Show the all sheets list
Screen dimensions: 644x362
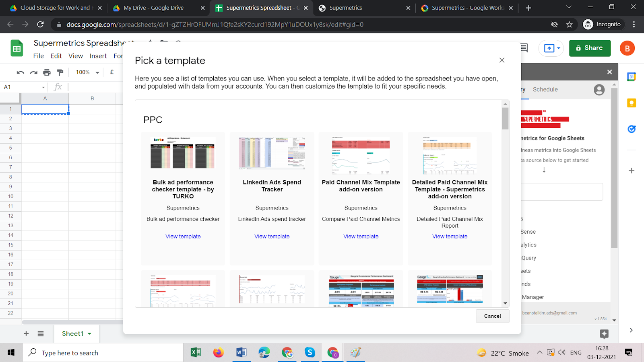41,333
